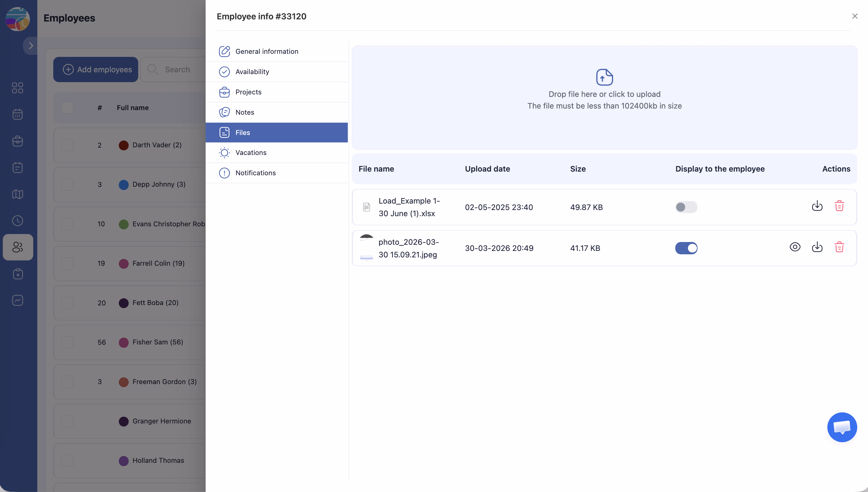Expand the sidebar with chevron arrow
This screenshot has width=868, height=492.
click(x=31, y=46)
